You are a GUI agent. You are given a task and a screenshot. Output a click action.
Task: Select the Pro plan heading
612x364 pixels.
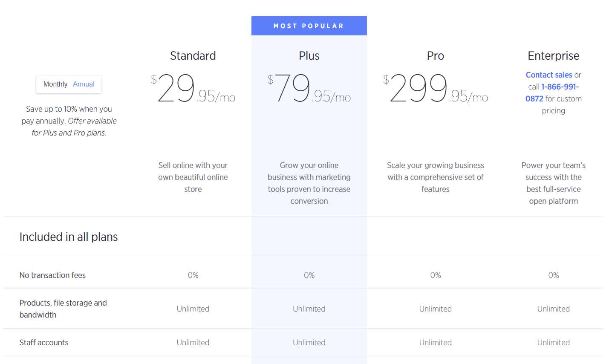[435, 56]
